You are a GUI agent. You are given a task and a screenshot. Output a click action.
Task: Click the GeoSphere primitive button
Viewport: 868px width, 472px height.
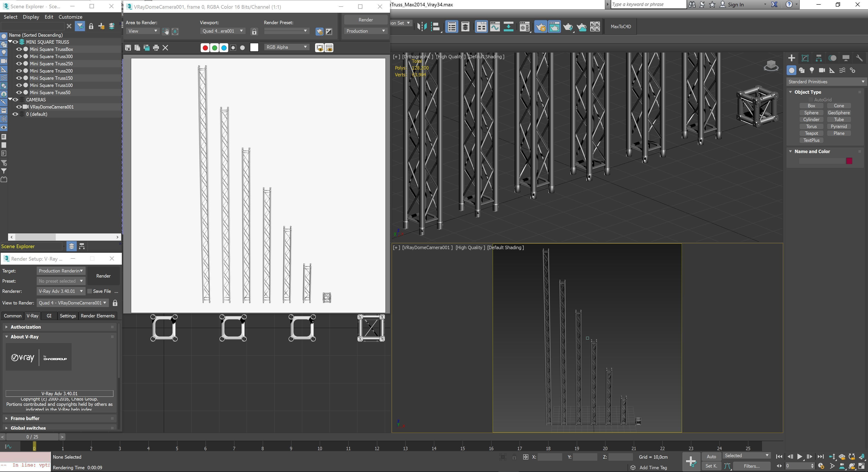point(839,113)
